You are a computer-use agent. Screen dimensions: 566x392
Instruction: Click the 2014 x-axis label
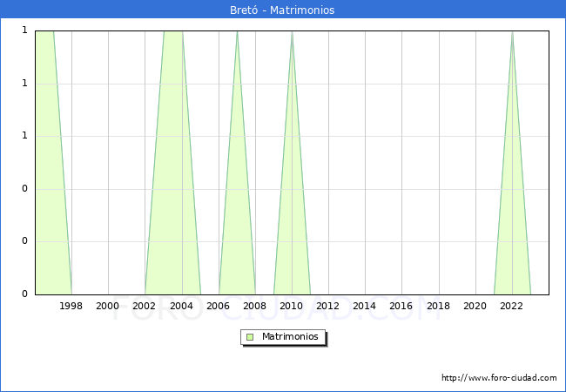(365, 306)
